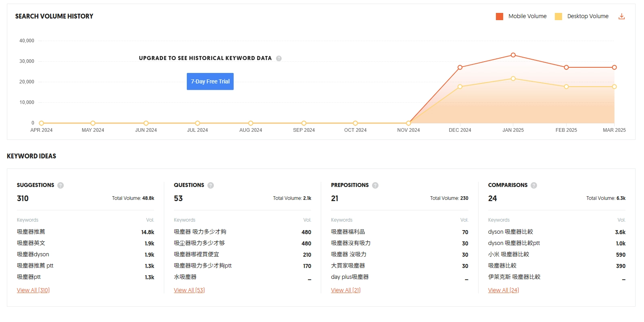Open the Prepositions help tooltip icon
Image resolution: width=644 pixels, height=322 pixels.
point(375,185)
